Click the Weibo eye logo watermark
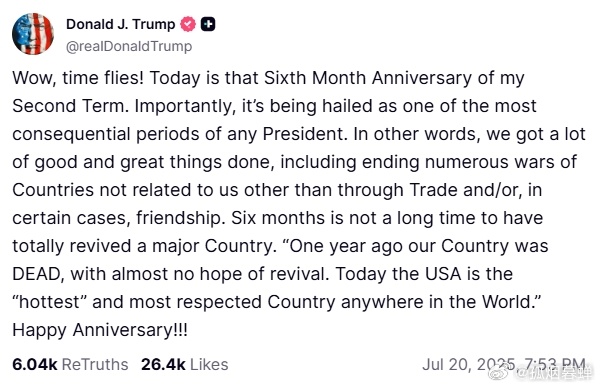The image size is (600, 388). pyautogui.click(x=501, y=372)
